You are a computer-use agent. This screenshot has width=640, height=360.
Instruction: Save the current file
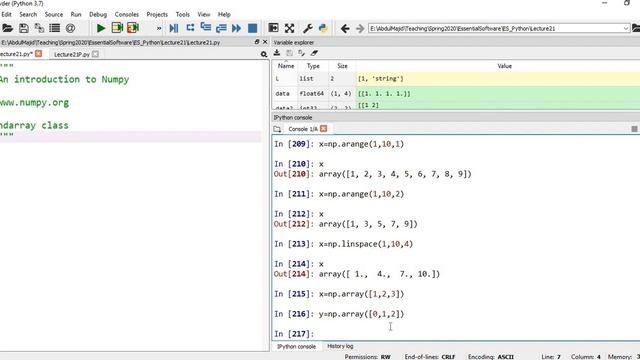(24, 28)
